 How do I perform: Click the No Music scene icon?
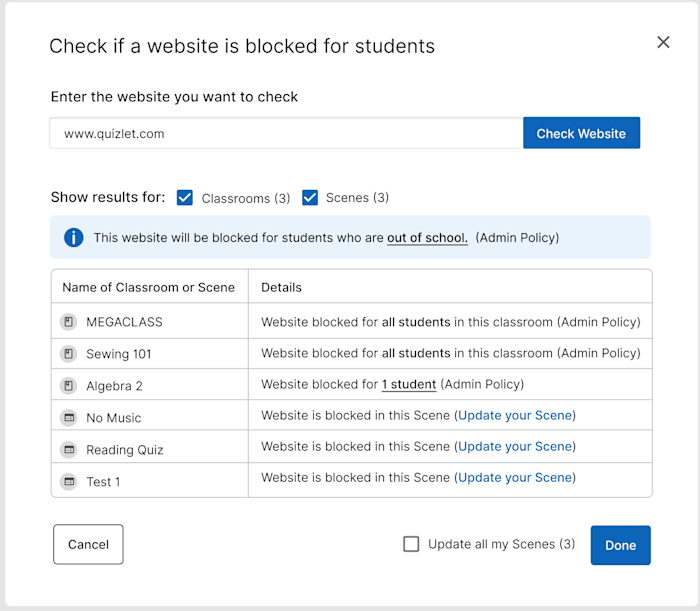pyautogui.click(x=69, y=418)
